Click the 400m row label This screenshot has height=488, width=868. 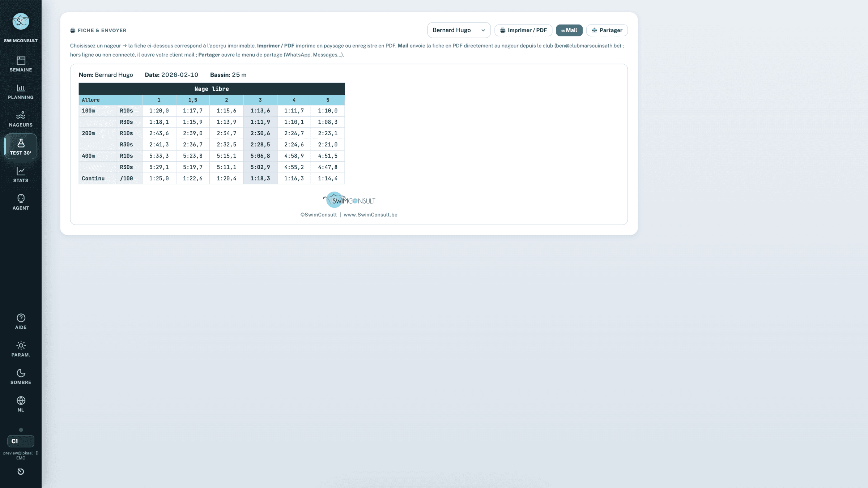click(98, 156)
